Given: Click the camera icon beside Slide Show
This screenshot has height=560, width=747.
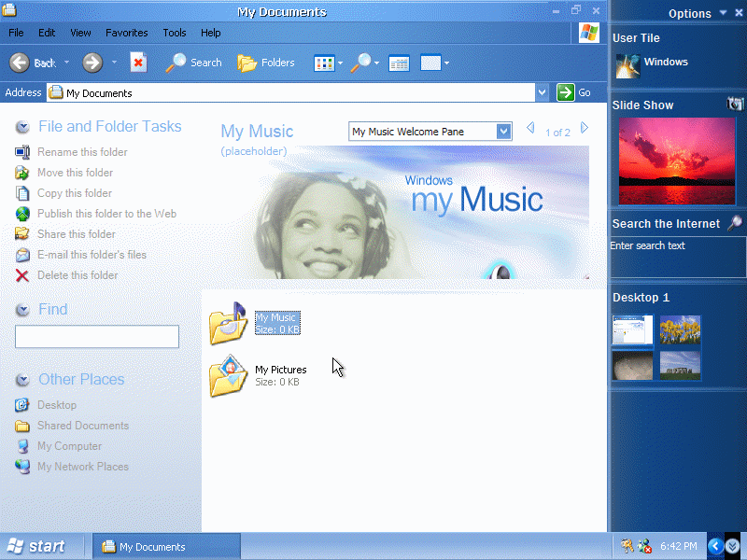Looking at the screenshot, I should point(735,104).
